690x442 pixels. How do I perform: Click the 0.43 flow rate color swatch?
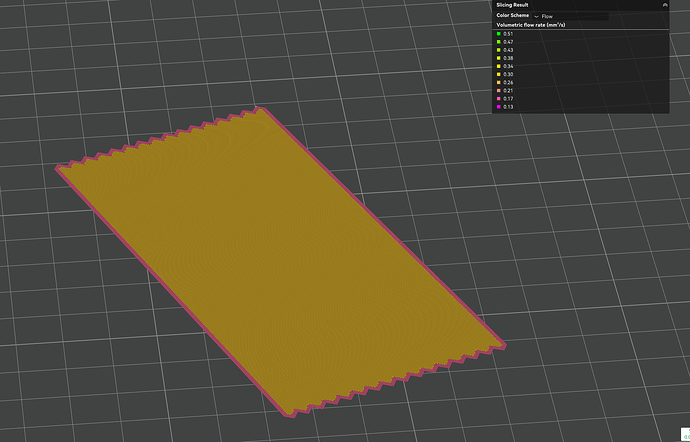click(499, 50)
